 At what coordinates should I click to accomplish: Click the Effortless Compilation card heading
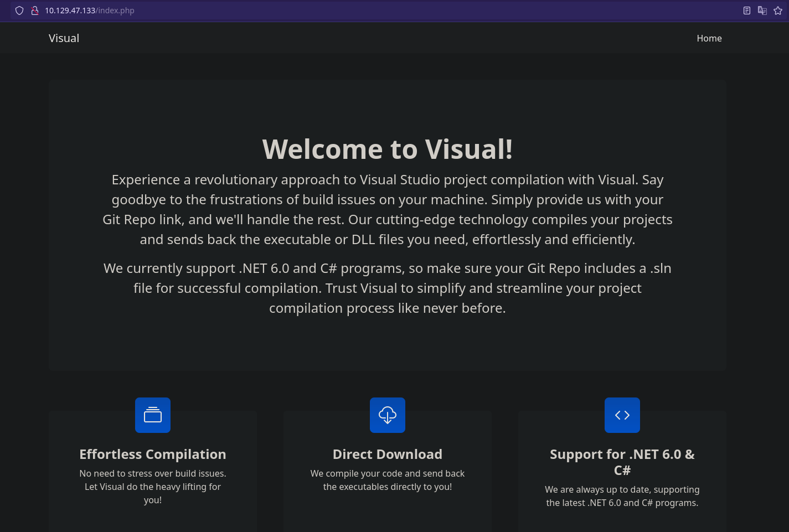point(153,454)
